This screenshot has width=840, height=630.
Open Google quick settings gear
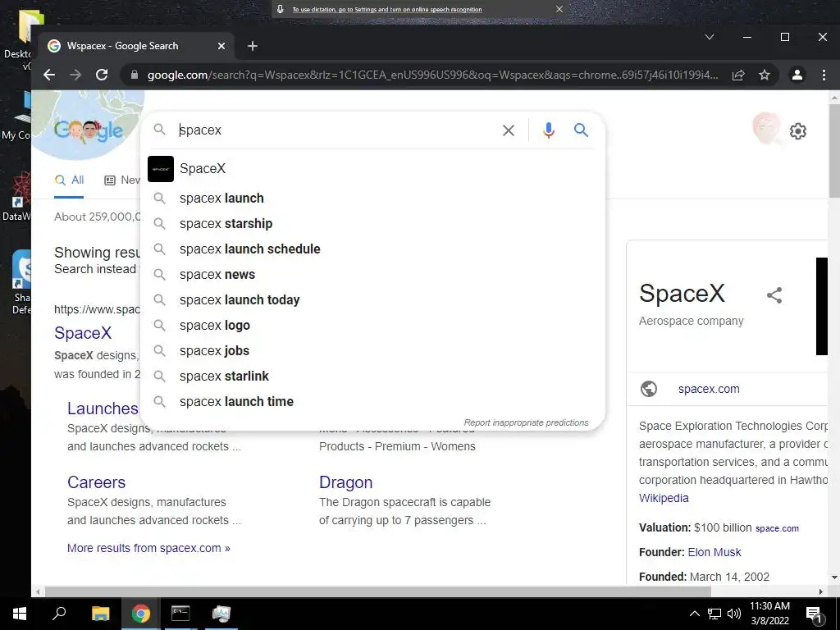point(797,130)
